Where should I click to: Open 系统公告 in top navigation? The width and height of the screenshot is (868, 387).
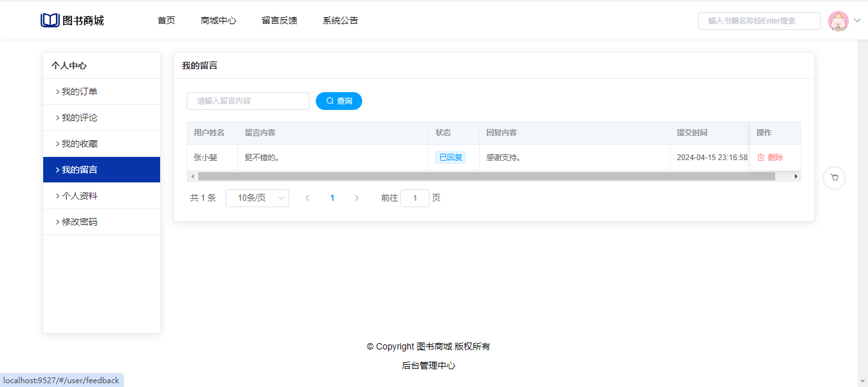(x=340, y=20)
